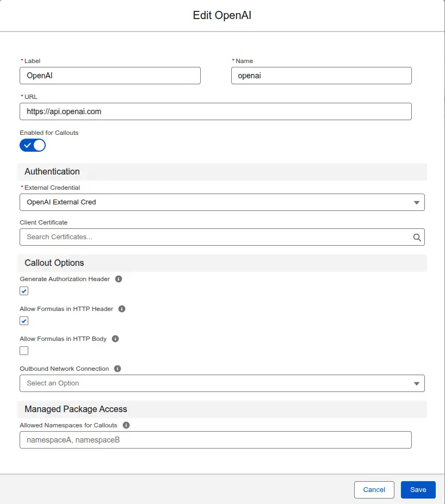The height and width of the screenshot is (504, 445).
Task: Click the required asterisk beside the URL label
Action: pyautogui.click(x=22, y=97)
